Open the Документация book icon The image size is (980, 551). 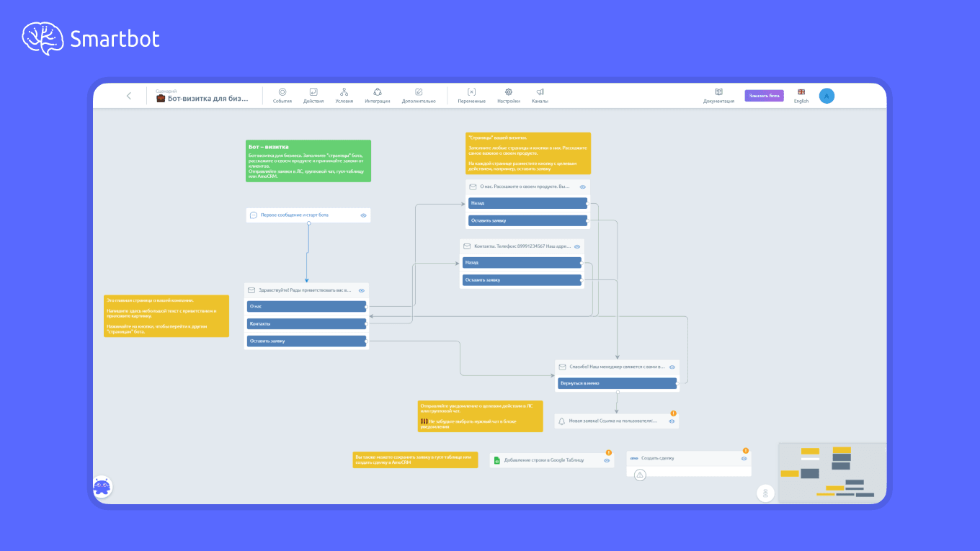[718, 92]
